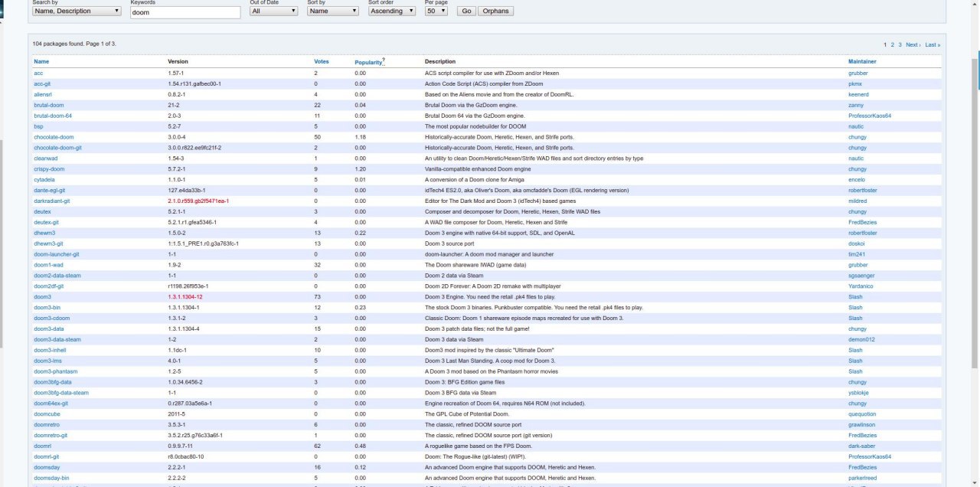The width and height of the screenshot is (980, 487).
Task: Open the doom-launcher-git package
Action: click(57, 254)
